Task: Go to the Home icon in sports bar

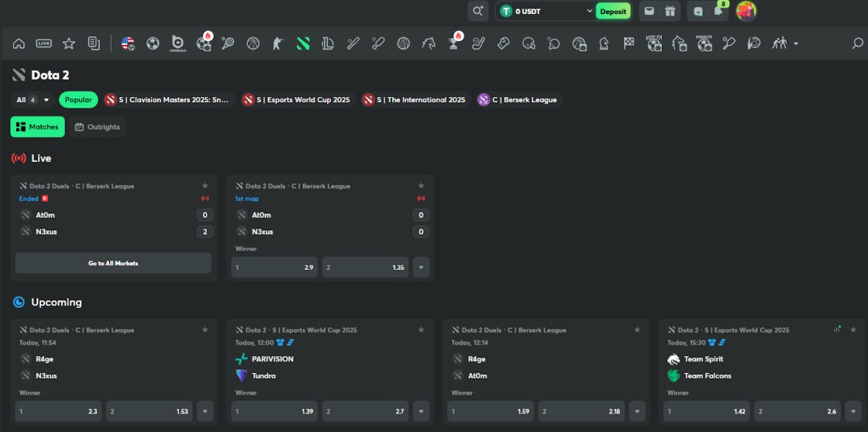Action: (19, 43)
